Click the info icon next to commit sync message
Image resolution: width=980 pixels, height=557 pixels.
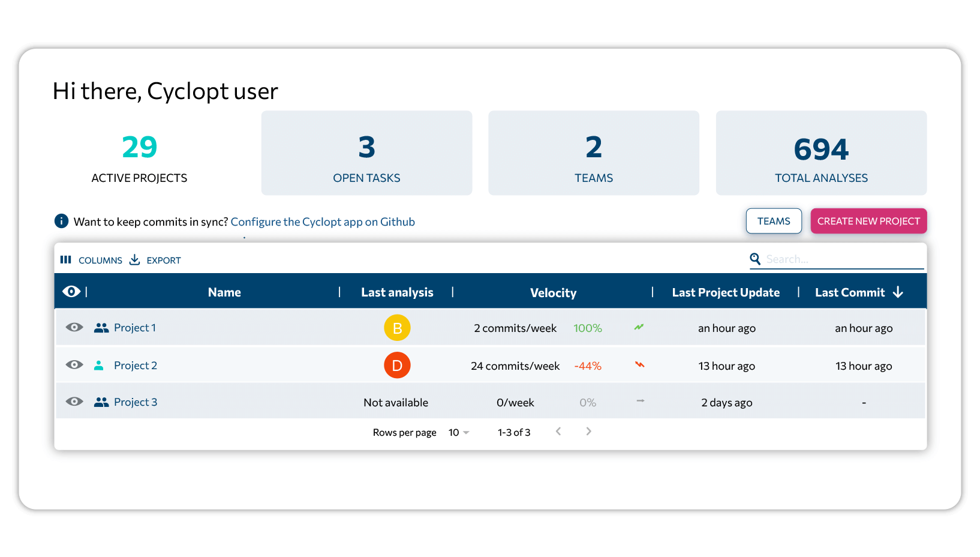tap(61, 221)
